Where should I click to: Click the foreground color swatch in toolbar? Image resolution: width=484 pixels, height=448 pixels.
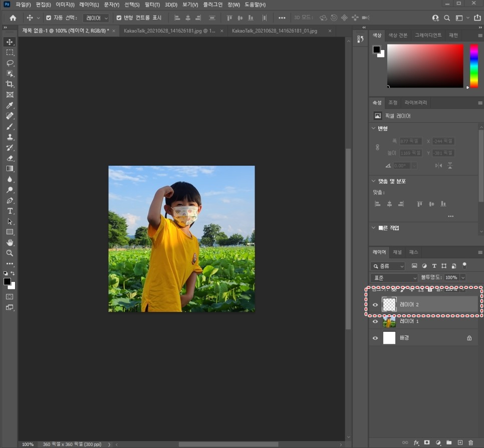[7, 281]
